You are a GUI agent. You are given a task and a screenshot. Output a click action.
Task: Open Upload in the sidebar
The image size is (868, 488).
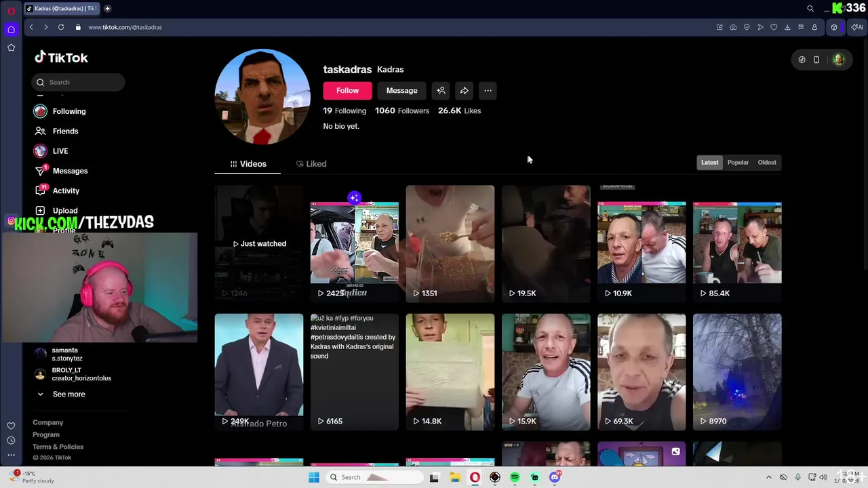(56, 211)
